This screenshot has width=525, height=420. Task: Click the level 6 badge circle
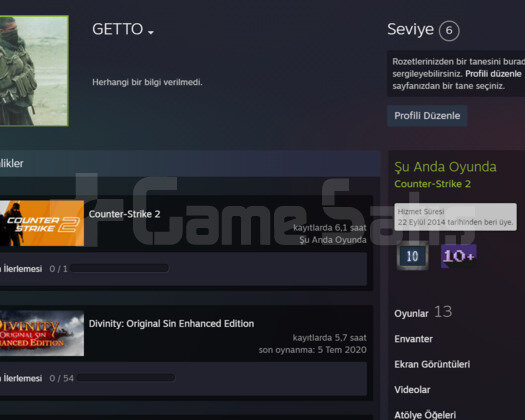coord(449,31)
